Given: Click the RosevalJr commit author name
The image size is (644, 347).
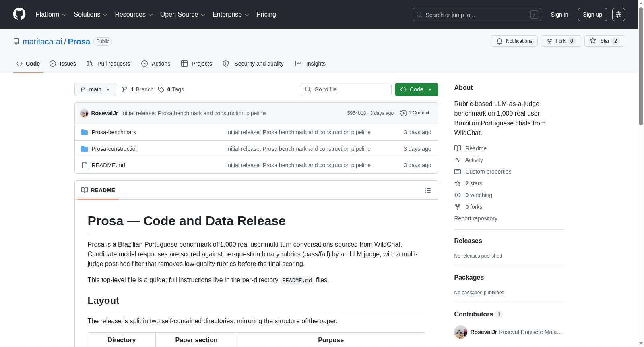Looking at the screenshot, I should (x=105, y=113).
